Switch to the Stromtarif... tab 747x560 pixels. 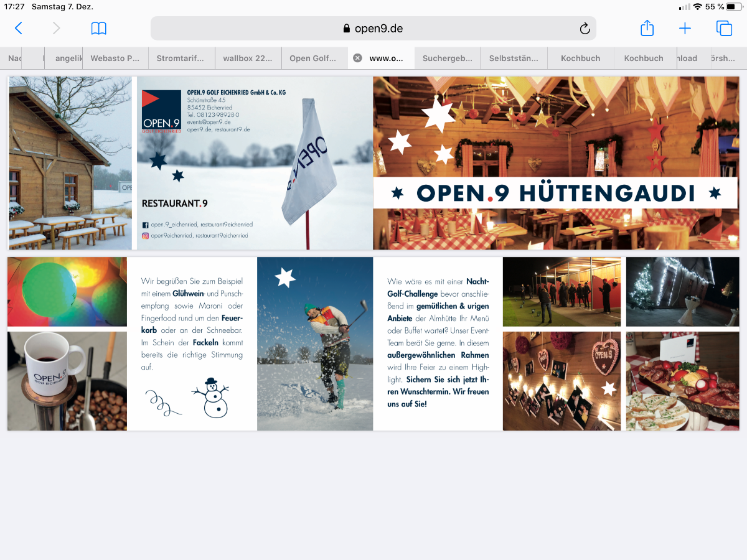(181, 58)
